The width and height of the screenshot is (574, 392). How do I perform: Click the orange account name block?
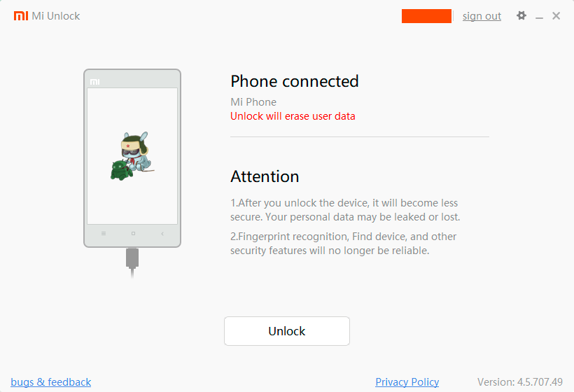pyautogui.click(x=426, y=16)
